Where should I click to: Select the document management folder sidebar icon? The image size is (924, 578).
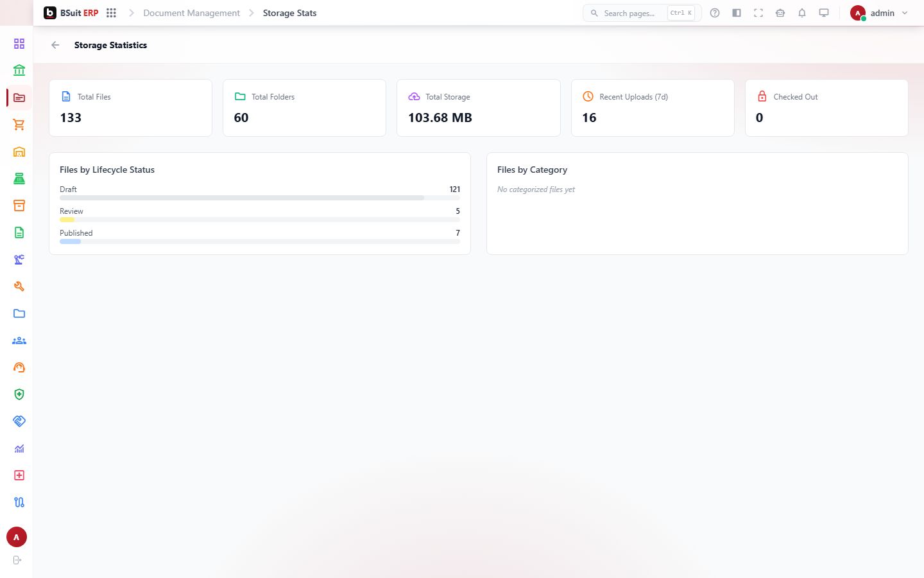19,98
